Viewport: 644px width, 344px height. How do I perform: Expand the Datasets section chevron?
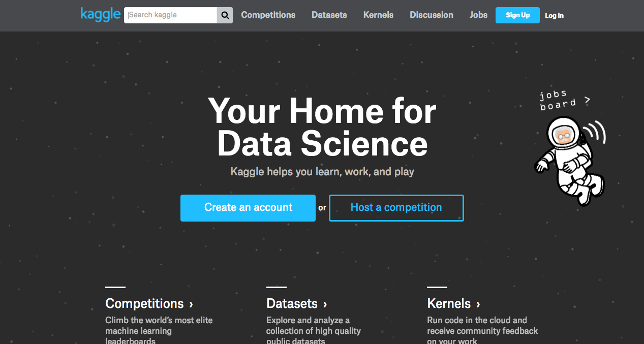click(x=324, y=303)
